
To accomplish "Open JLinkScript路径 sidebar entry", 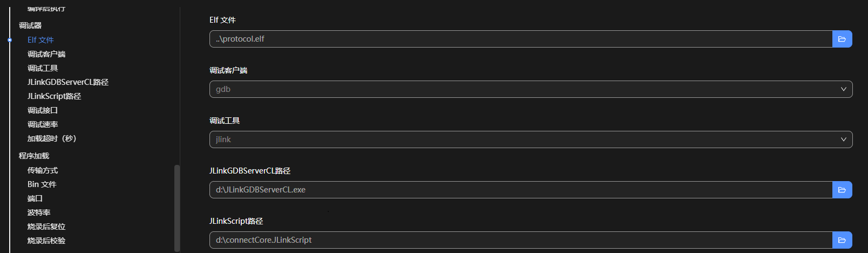I will click(54, 96).
